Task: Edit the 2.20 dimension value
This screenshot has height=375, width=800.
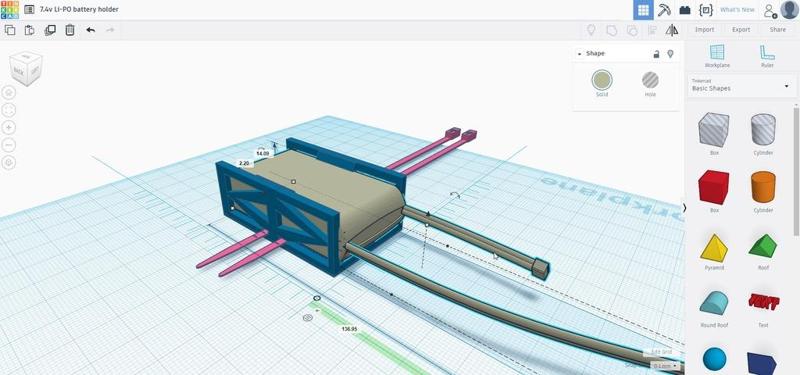Action: (x=244, y=163)
